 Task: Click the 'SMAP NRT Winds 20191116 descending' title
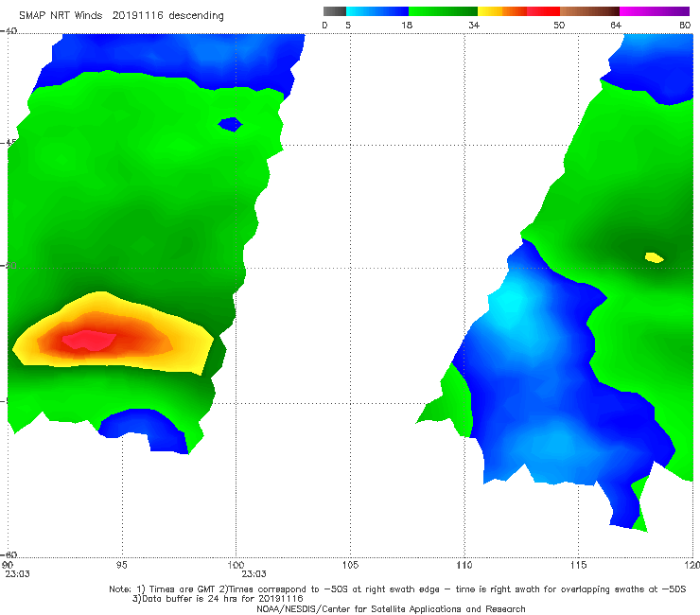121,16
